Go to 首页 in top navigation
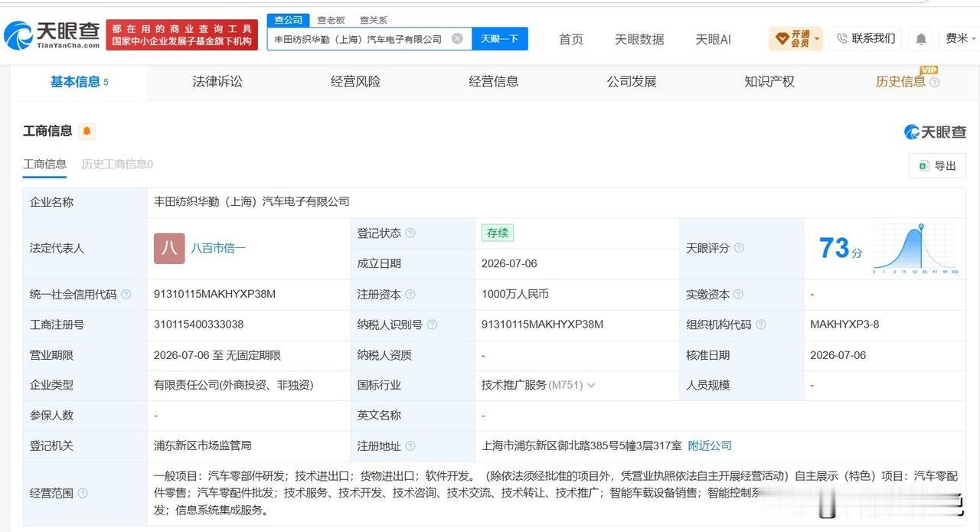This screenshot has width=980, height=532. click(x=571, y=39)
